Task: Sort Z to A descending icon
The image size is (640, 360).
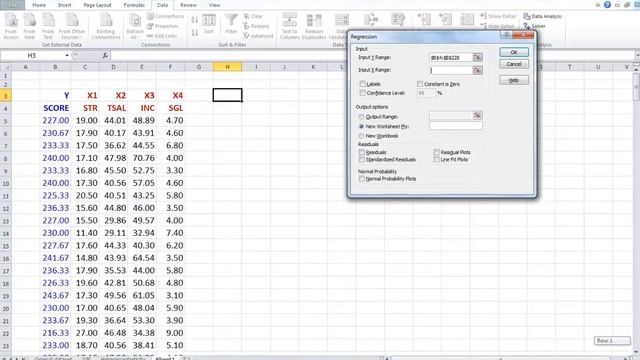Action: pos(195,32)
